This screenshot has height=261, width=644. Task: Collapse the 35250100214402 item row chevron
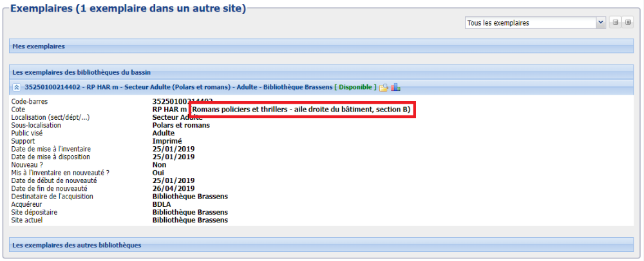[17, 87]
